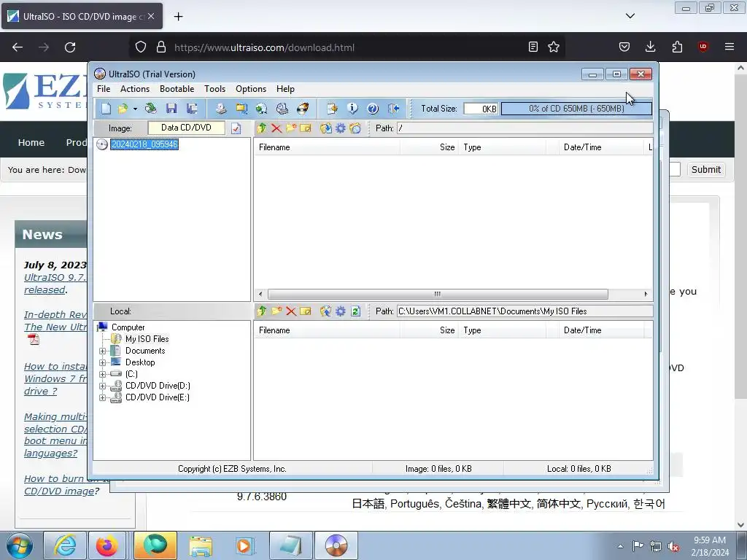747x560 pixels.
Task: Click the right arrow of horizontal scrollbar
Action: (x=646, y=295)
